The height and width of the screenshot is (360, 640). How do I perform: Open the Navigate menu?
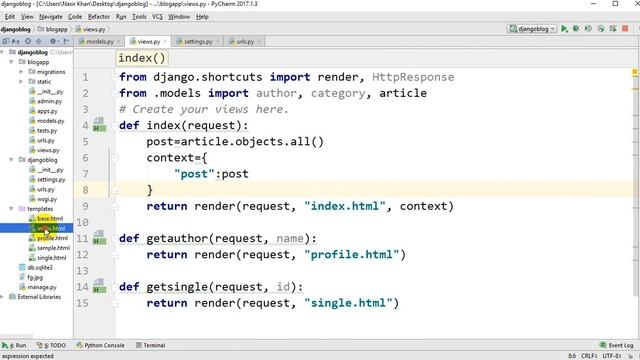pos(51,17)
